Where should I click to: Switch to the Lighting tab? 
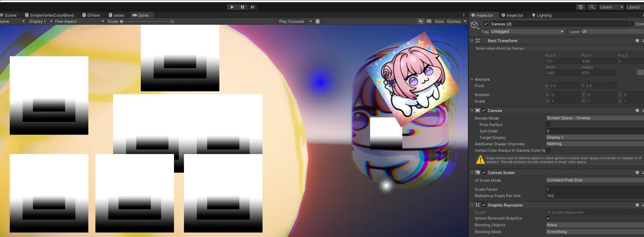pyautogui.click(x=542, y=15)
